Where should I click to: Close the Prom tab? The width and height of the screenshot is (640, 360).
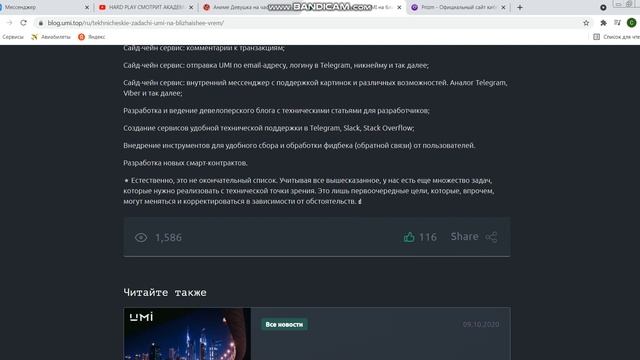coord(503,7)
